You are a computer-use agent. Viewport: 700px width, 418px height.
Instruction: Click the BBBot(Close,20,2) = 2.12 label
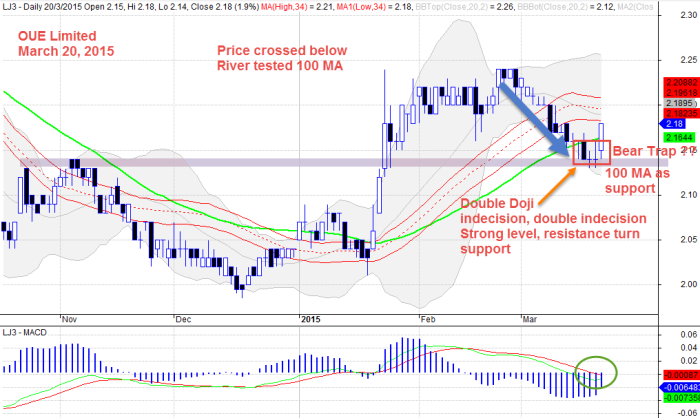[x=566, y=7]
